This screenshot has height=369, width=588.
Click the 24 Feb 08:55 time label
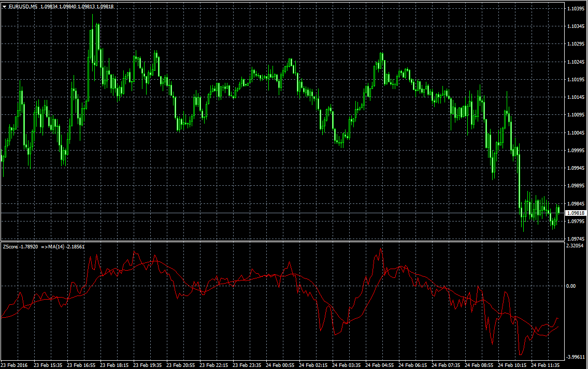point(479,365)
